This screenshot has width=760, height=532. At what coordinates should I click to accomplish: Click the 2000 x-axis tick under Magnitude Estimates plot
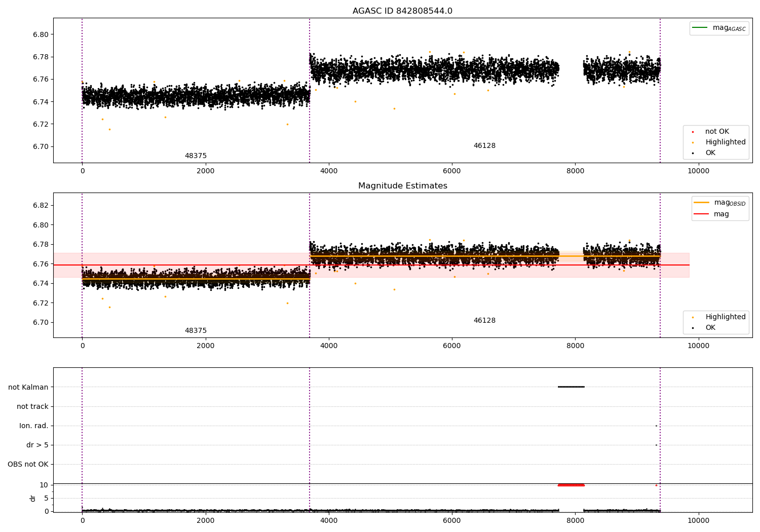(205, 346)
